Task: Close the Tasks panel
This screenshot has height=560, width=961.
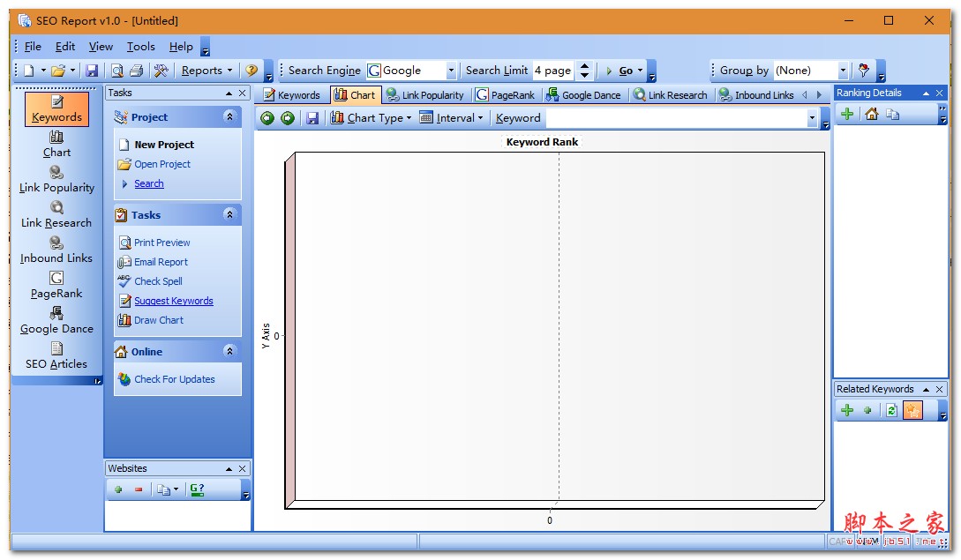Action: click(243, 93)
